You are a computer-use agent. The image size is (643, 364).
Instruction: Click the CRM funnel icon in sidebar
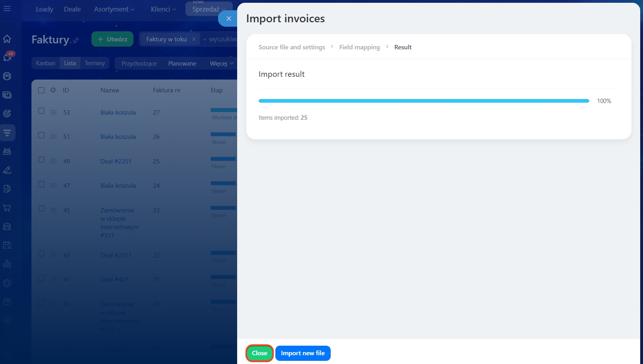[7, 132]
